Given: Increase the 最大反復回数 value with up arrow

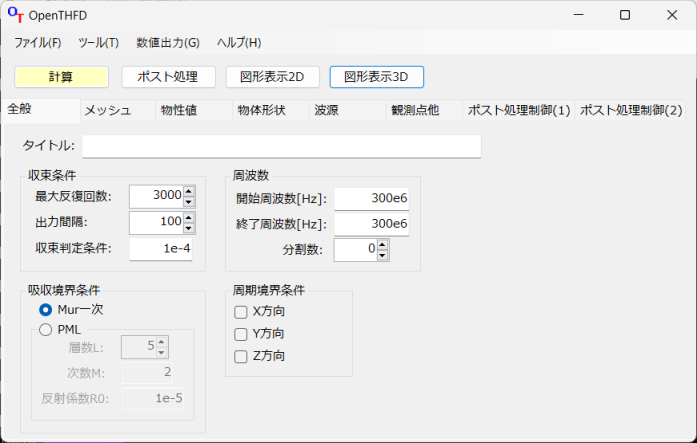Looking at the screenshot, I should (x=188, y=190).
